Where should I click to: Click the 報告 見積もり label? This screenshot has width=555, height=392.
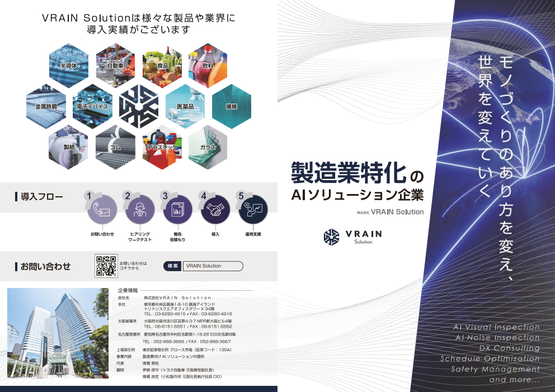coord(177,237)
